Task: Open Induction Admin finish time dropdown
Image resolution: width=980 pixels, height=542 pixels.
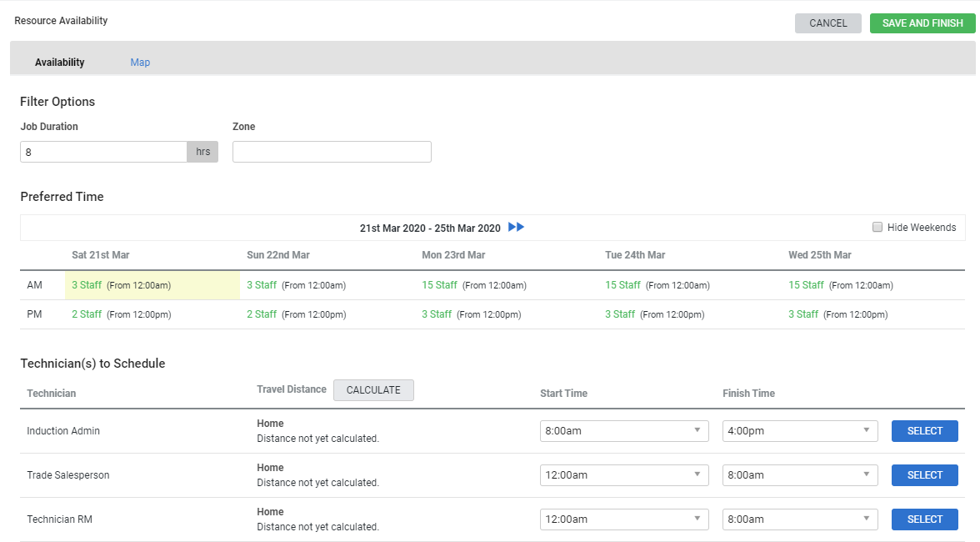Action: pyautogui.click(x=800, y=431)
